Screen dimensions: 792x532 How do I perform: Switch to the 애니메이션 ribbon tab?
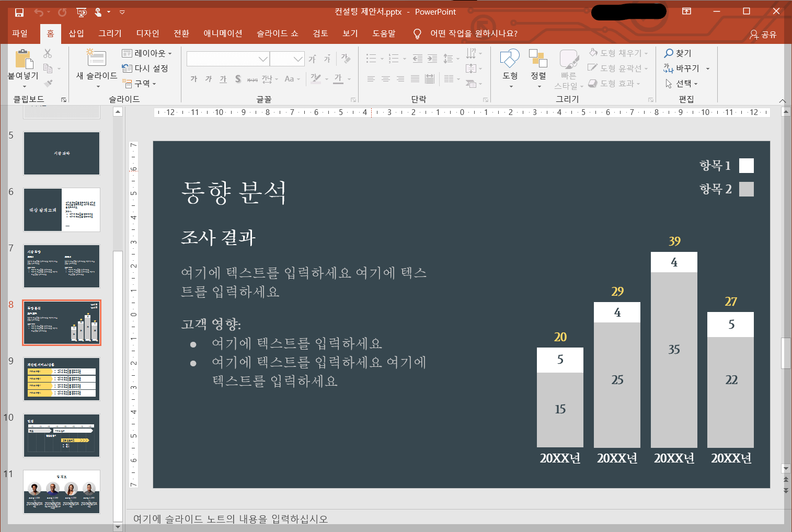[223, 33]
